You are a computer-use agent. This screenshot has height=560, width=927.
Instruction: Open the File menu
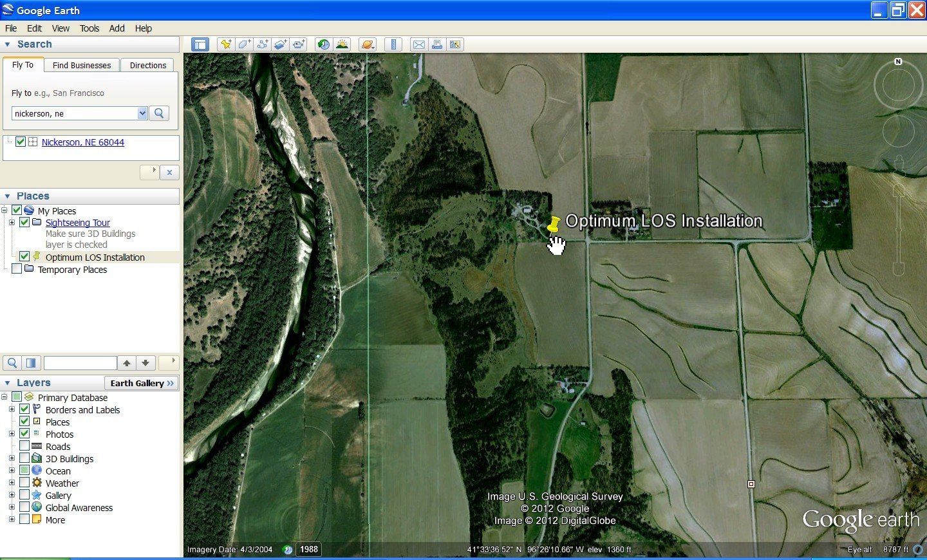pyautogui.click(x=11, y=28)
